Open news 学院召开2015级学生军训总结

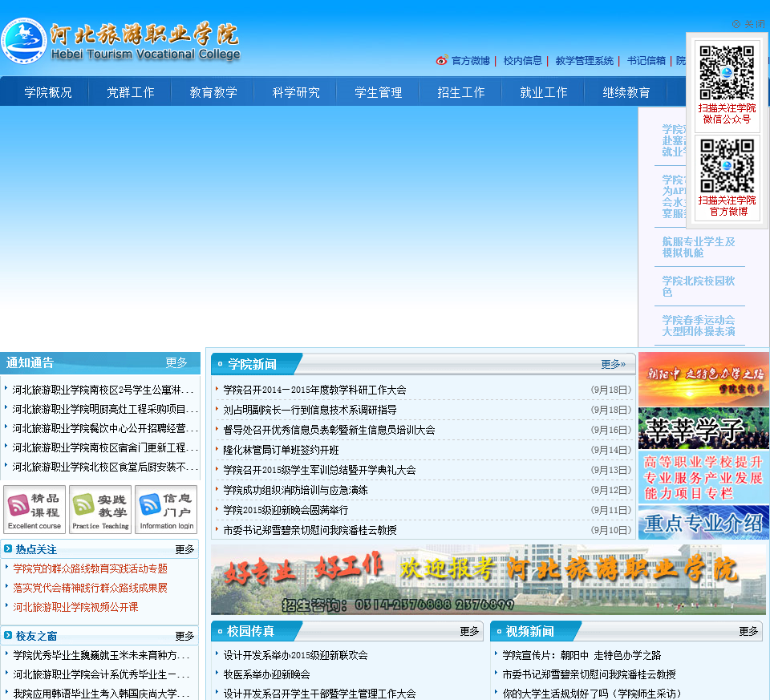point(319,470)
